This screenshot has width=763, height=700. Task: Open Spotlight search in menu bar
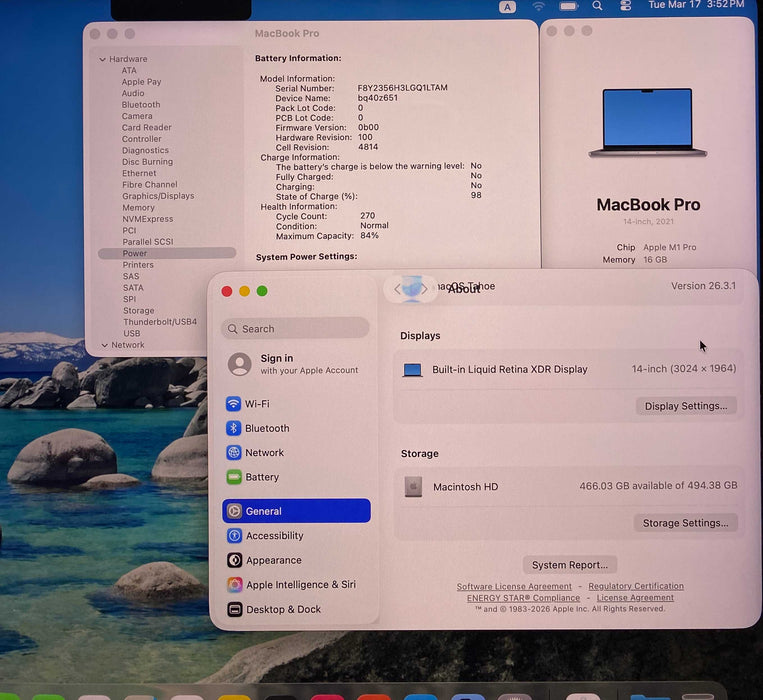tap(597, 6)
